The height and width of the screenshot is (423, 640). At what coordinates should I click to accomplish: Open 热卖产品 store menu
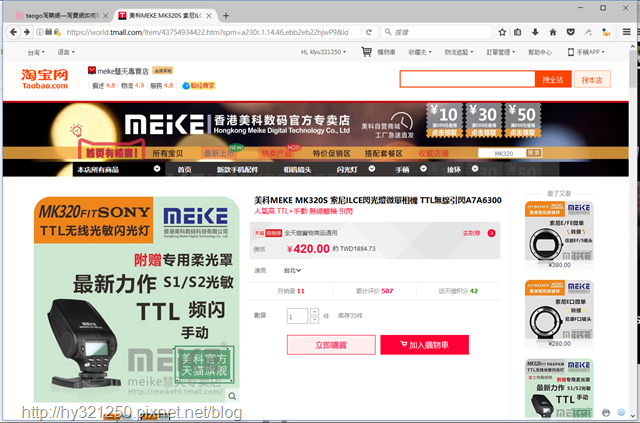coord(277,154)
